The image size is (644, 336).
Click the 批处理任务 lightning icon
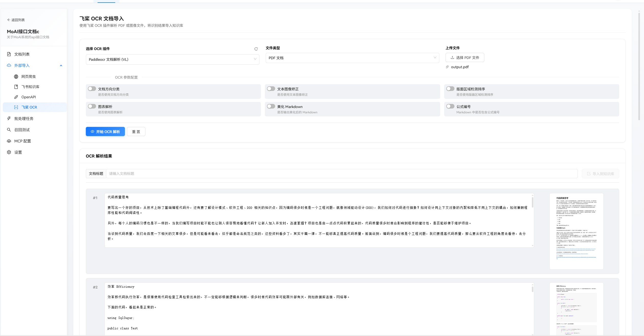[x=9, y=118]
